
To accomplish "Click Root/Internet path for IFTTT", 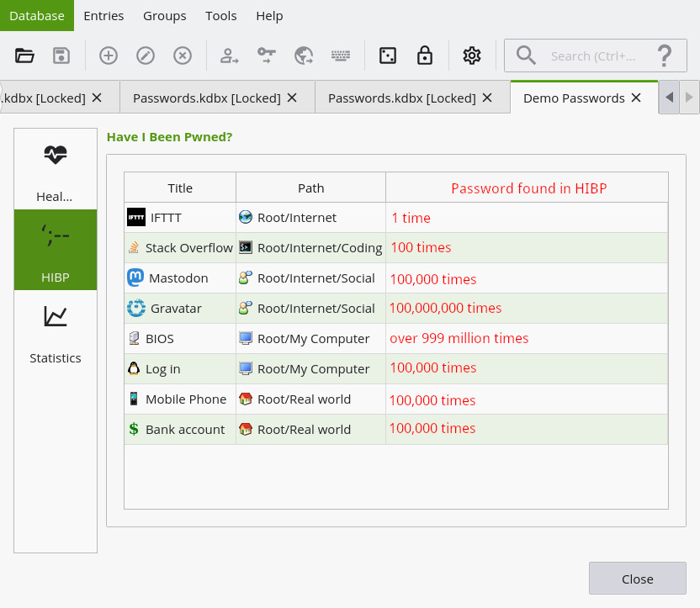I will (x=310, y=217).
